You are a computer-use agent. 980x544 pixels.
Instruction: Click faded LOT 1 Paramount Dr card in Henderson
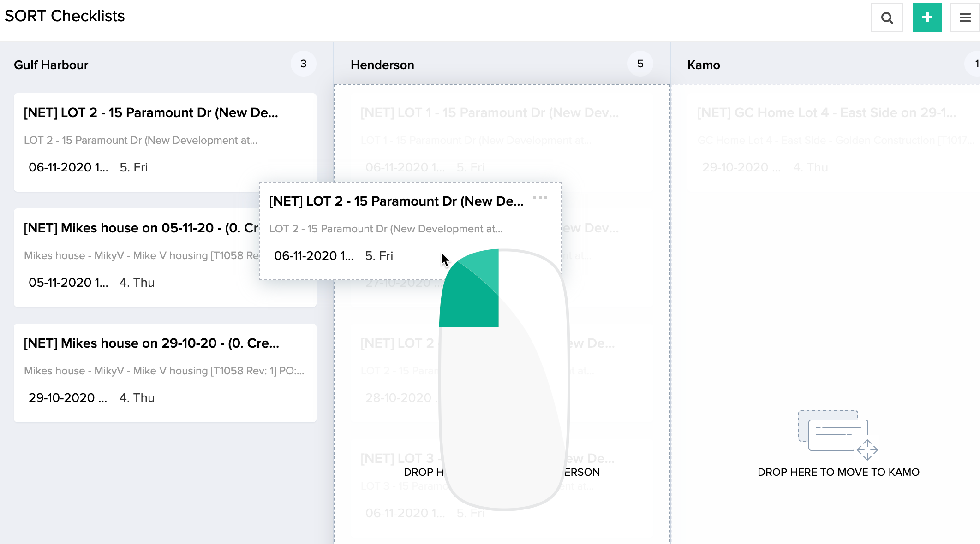489,113
